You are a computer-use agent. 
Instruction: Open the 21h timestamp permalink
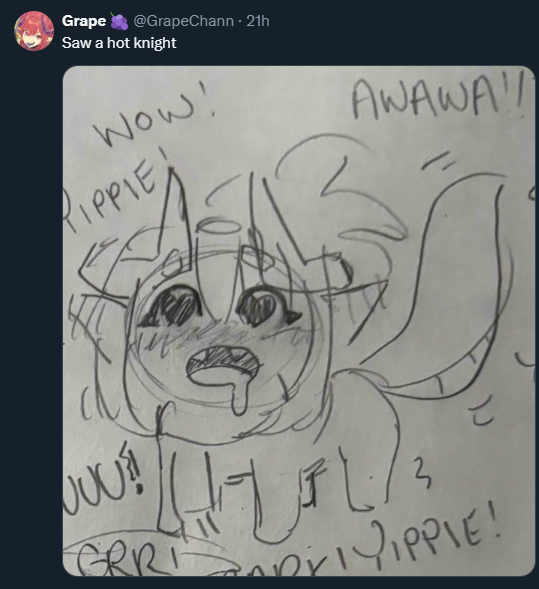coord(258,21)
